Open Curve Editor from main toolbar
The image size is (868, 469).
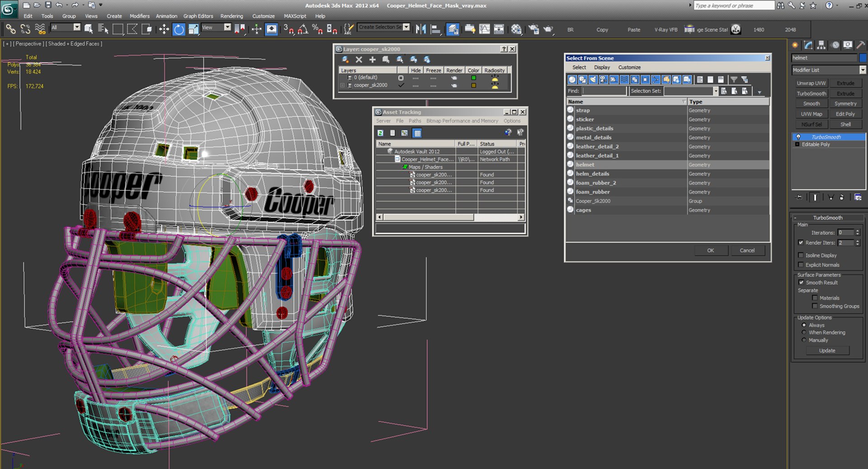pos(484,29)
